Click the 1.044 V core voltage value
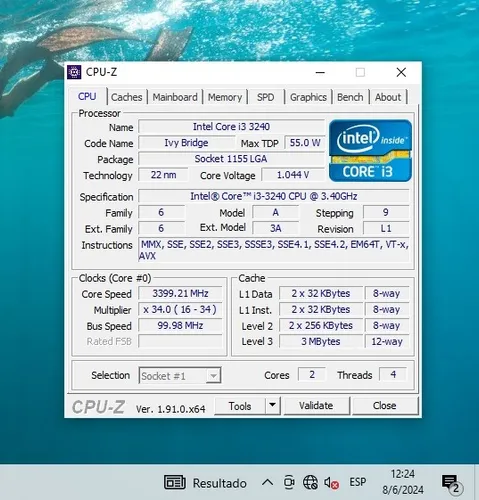Screen dimensions: 479x500 (x=293, y=175)
